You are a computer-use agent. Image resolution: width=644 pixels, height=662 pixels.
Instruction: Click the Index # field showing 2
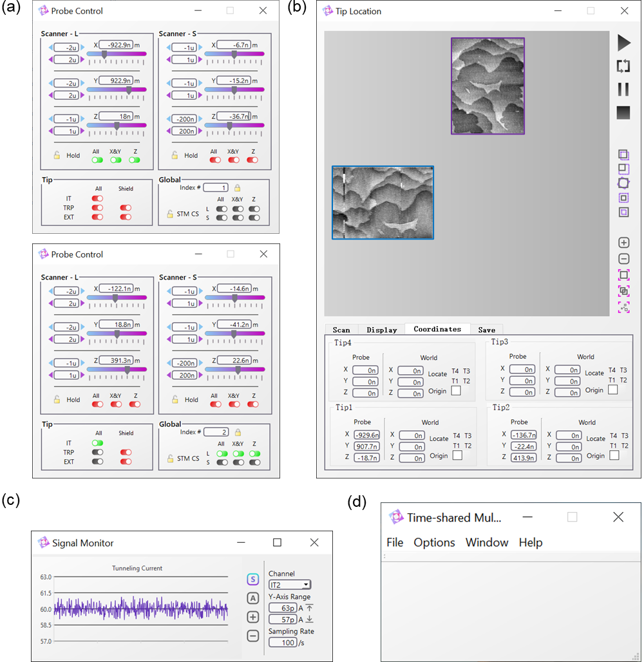216,432
